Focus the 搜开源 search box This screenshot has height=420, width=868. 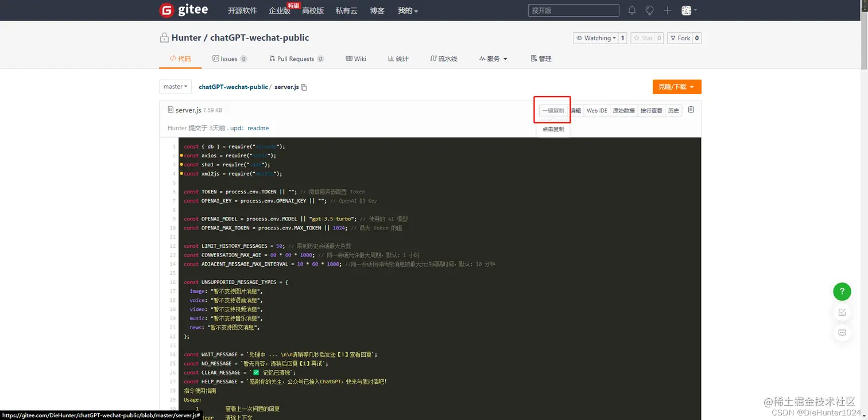[x=573, y=10]
